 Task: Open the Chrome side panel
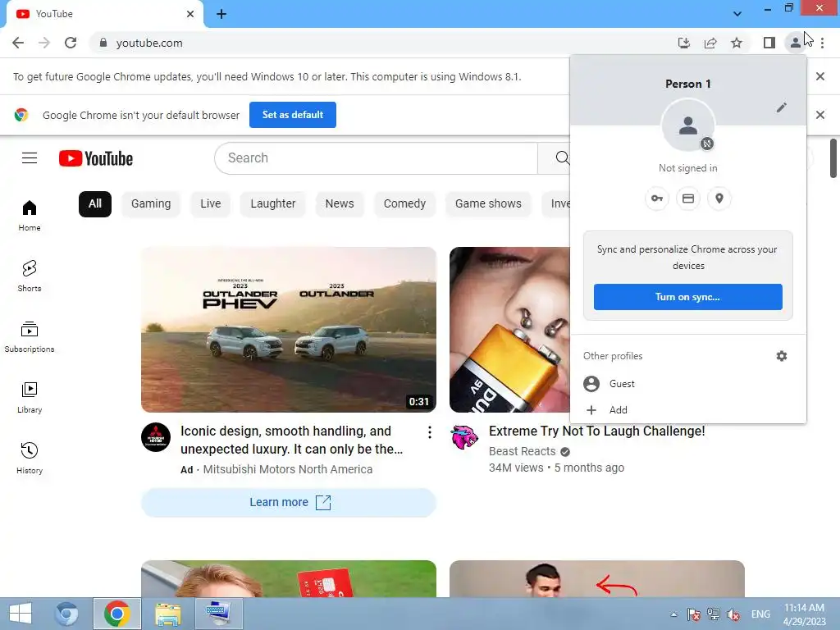[769, 43]
